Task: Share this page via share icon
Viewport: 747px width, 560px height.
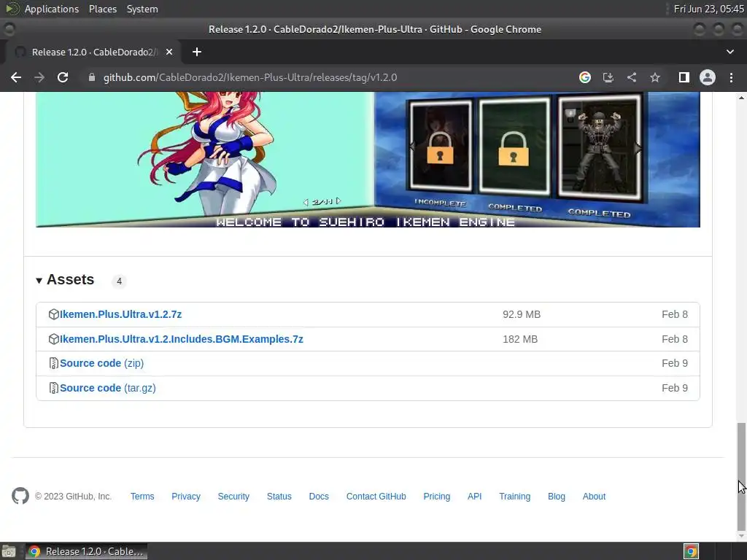Action: (632, 77)
